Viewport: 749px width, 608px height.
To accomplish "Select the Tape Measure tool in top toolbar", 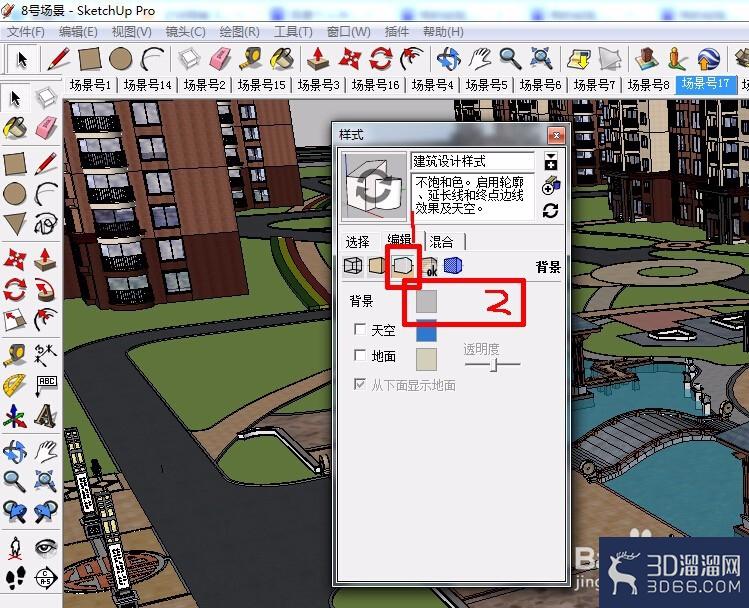I will tap(251, 59).
